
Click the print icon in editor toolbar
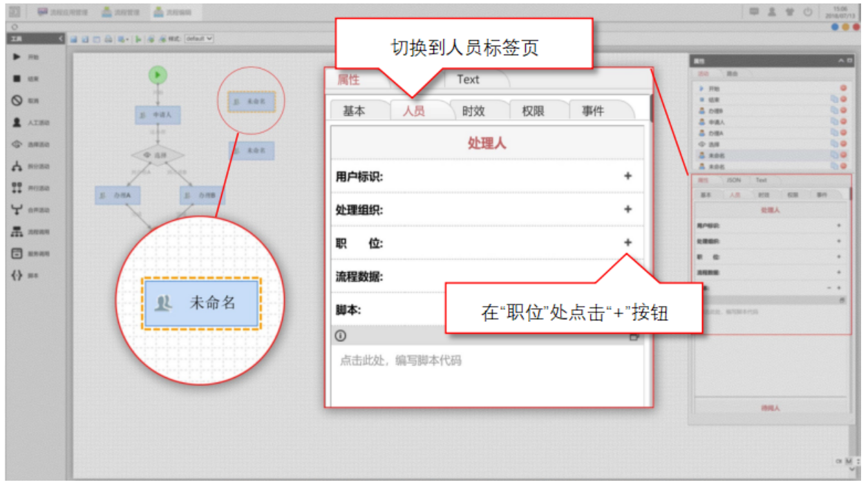coord(108,39)
